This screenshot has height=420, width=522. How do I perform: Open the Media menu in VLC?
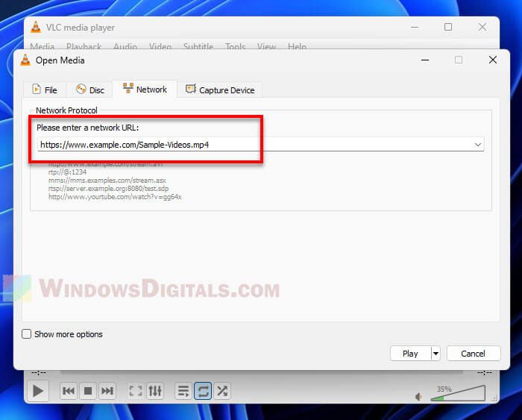pos(43,46)
